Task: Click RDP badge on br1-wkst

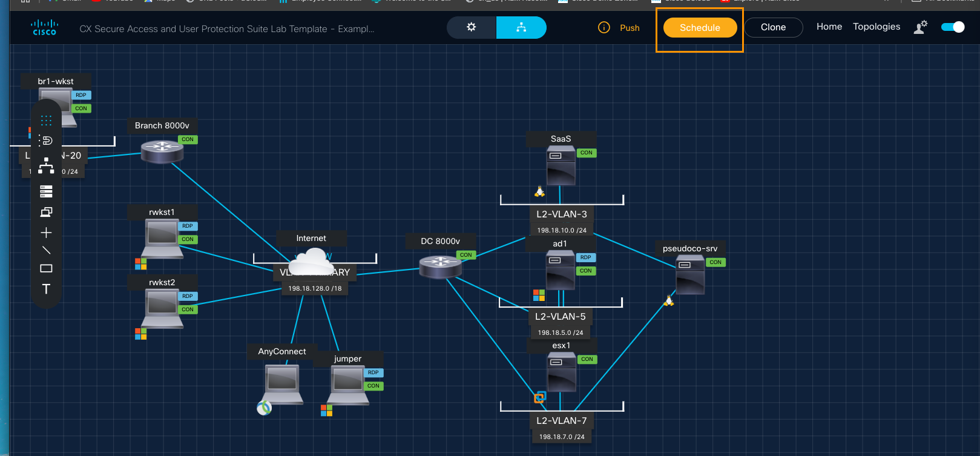Action: [81, 95]
